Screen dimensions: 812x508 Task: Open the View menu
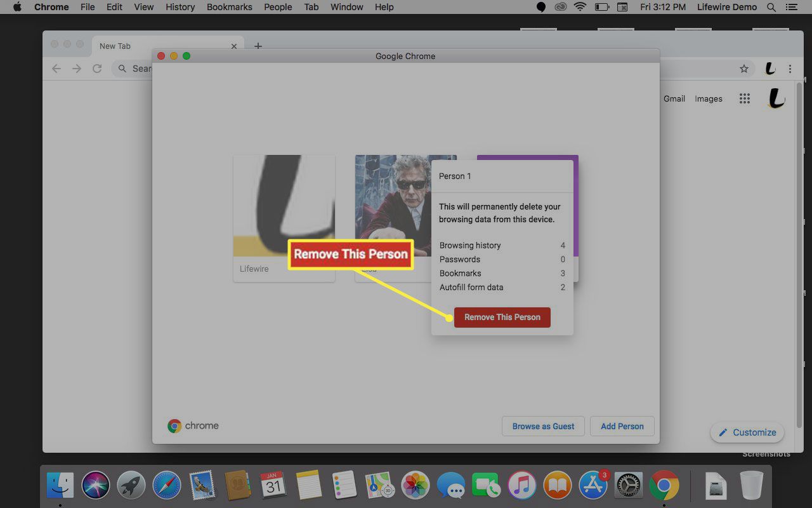[144, 7]
